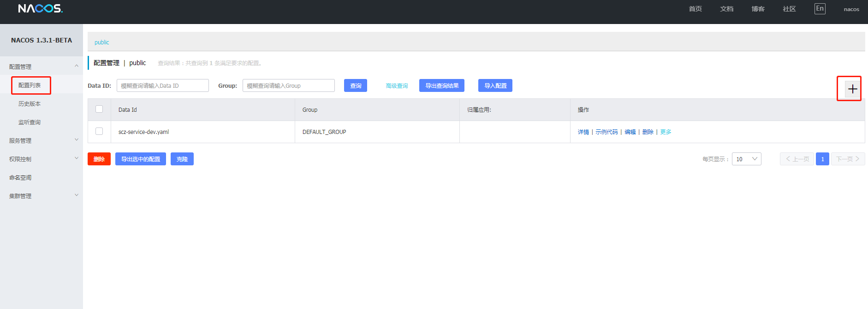Screen dimensions: 868x309
Task: Focus the Data ID search field
Action: (163, 85)
